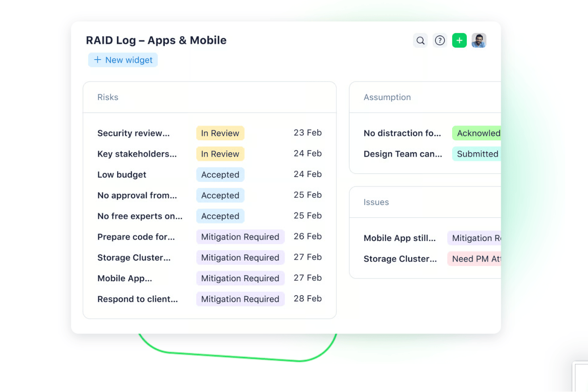Image resolution: width=588 pixels, height=392 pixels.
Task: Open the No approval from risk item
Action: tap(137, 195)
